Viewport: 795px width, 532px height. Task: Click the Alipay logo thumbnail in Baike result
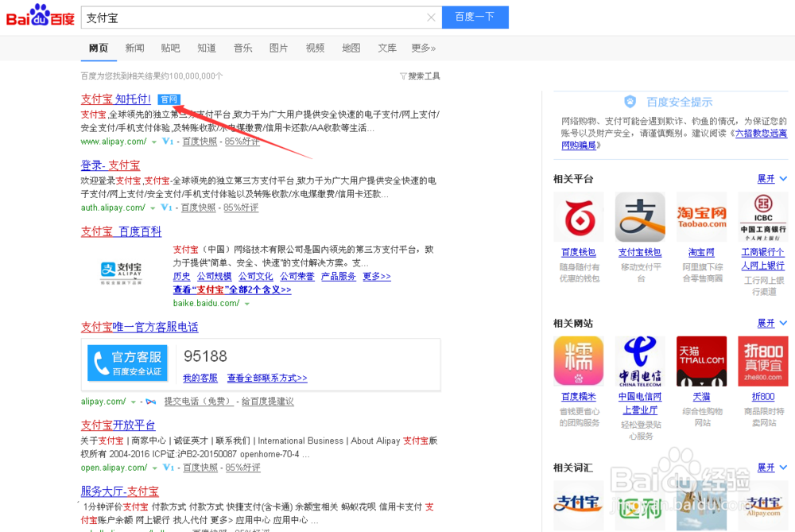coord(121,272)
